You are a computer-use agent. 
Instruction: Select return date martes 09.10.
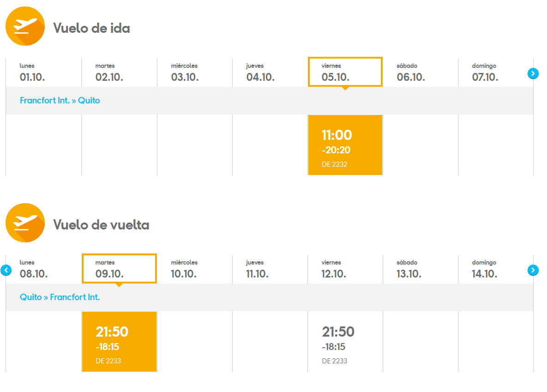tap(119, 269)
